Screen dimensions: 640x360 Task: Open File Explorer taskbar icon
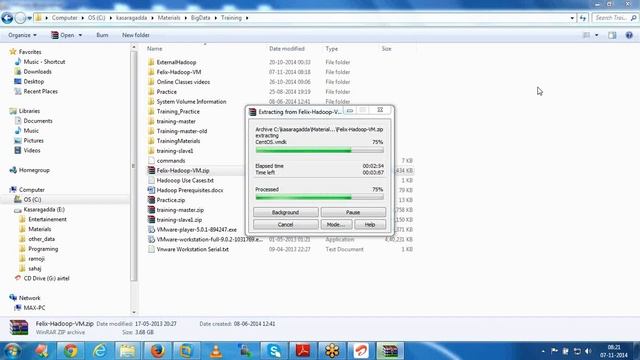click(128, 351)
